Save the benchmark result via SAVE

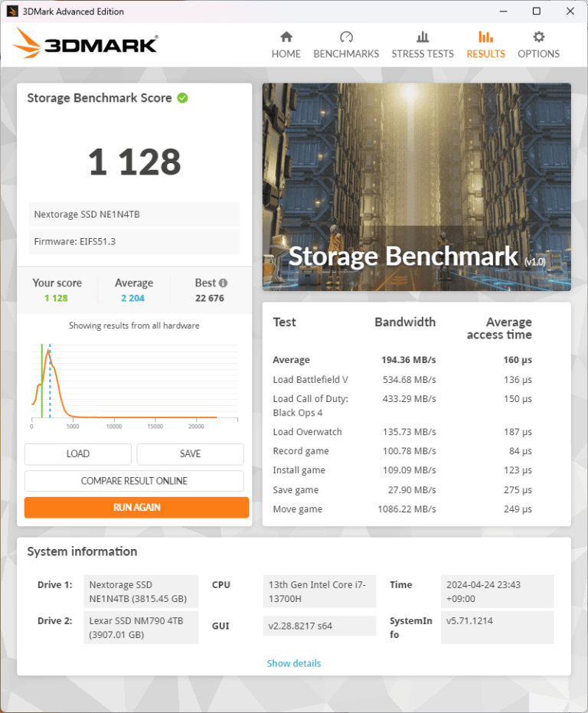189,453
